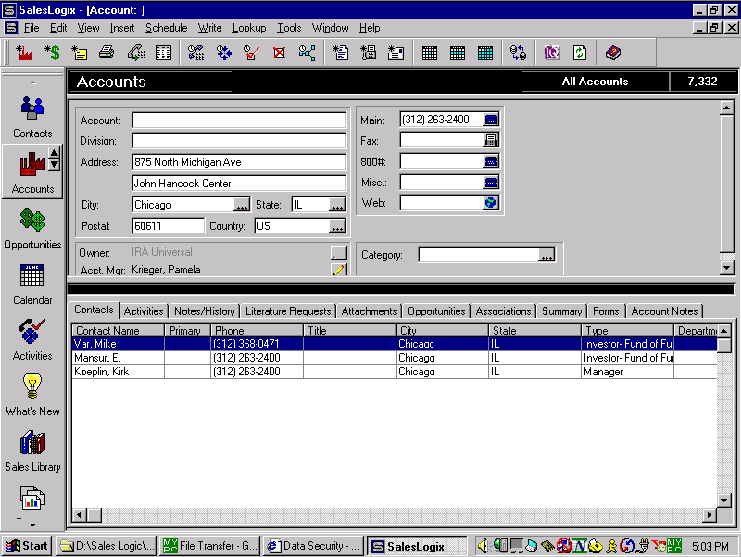Viewport: 741px width, 557px height.
Task: Click the printer icon in toolbar
Action: pyautogui.click(x=106, y=52)
